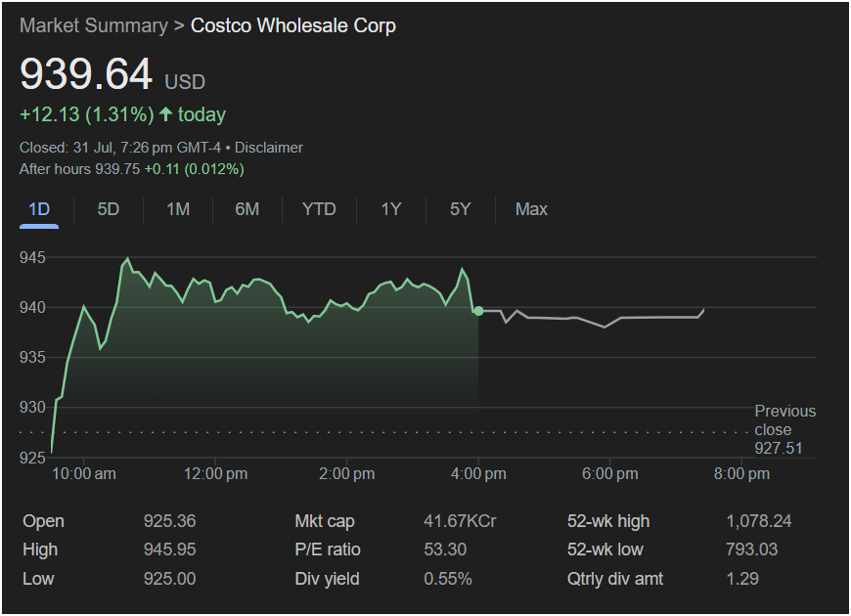
Task: Select the 1Y time range
Action: [x=390, y=209]
